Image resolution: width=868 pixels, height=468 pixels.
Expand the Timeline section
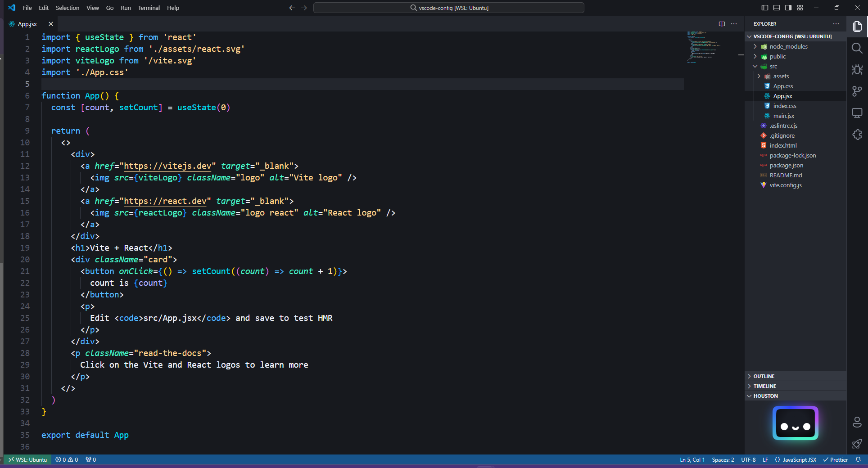(764, 386)
